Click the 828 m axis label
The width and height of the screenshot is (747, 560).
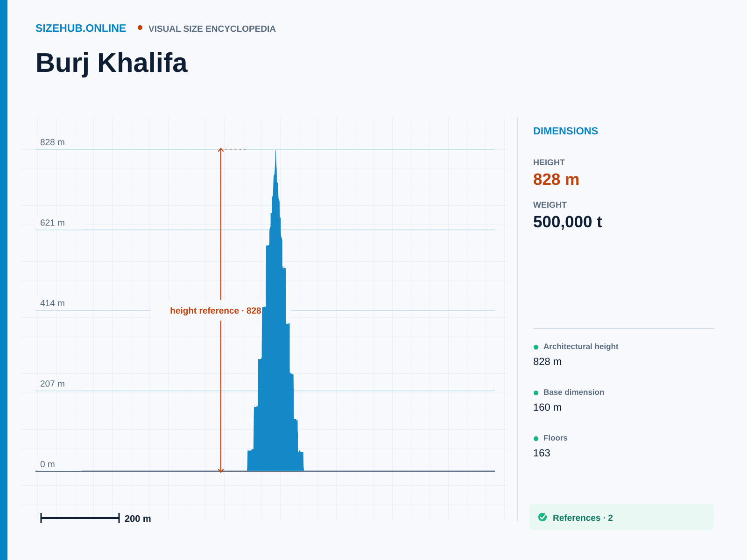(x=52, y=142)
